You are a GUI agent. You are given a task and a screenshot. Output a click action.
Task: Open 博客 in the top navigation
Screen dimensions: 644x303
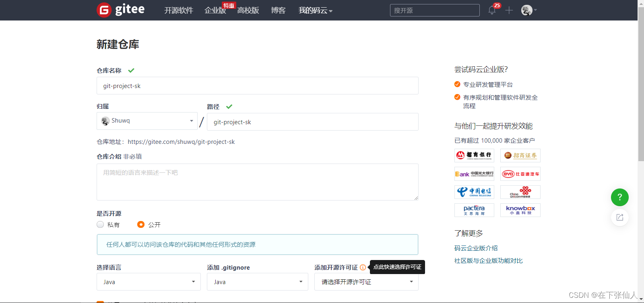[x=278, y=10]
